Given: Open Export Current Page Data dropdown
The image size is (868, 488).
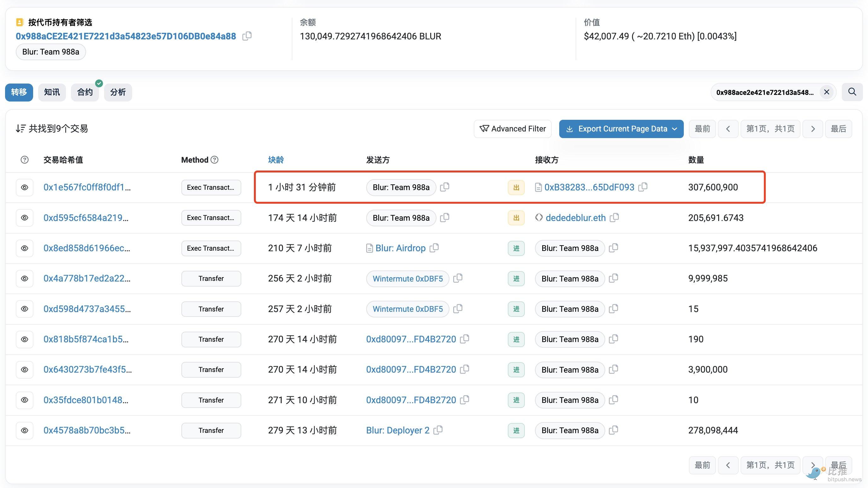Looking at the screenshot, I should [x=621, y=129].
